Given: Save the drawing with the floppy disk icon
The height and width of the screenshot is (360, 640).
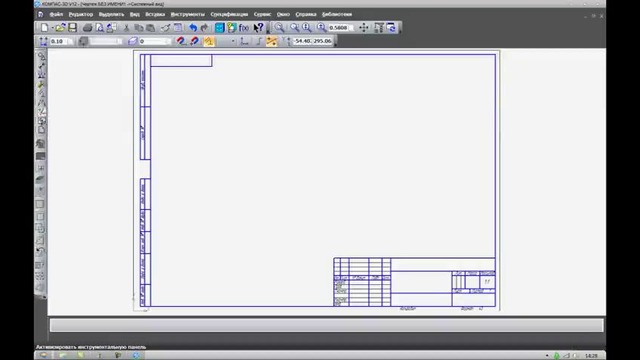Looking at the screenshot, I should [73, 28].
